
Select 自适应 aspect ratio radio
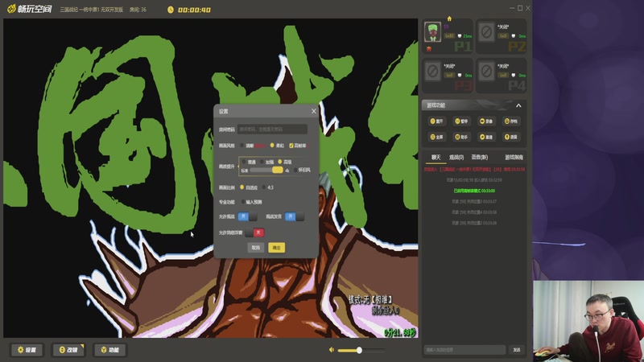click(x=242, y=187)
